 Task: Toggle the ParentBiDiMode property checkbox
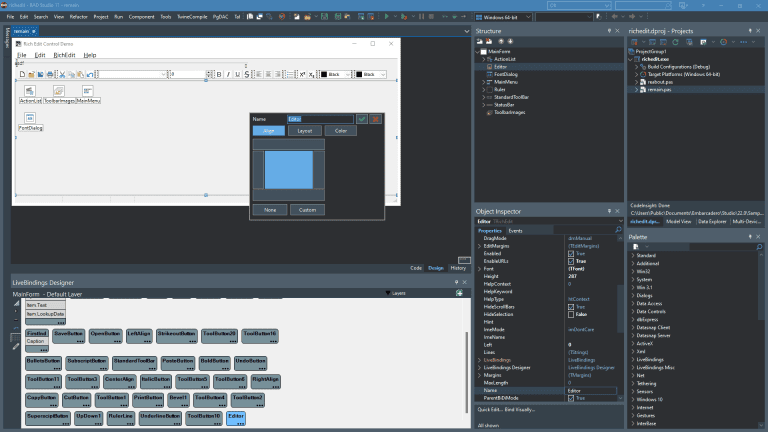point(571,398)
